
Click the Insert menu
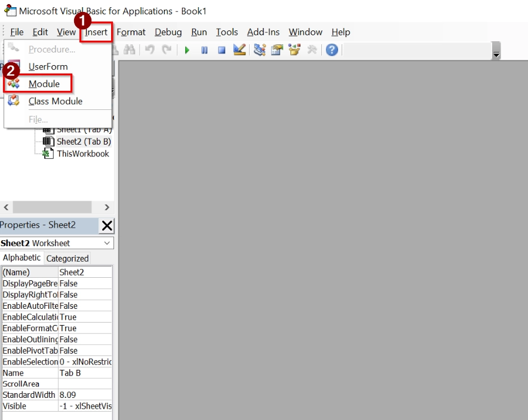96,32
